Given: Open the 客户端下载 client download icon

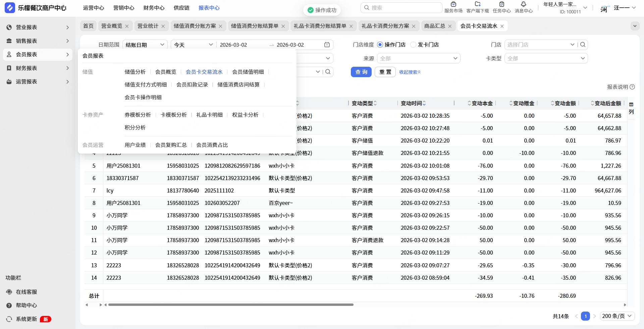Looking at the screenshot, I should pyautogui.click(x=478, y=4).
